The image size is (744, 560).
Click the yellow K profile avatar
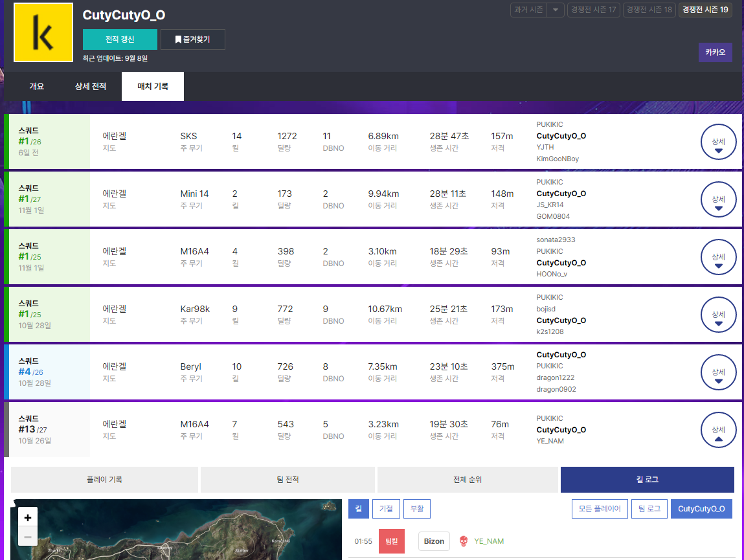(x=43, y=32)
